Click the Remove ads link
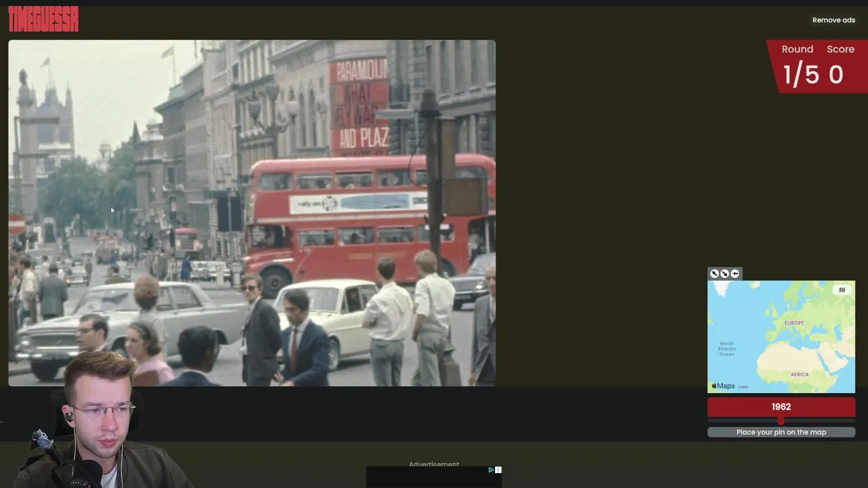This screenshot has width=868, height=488. pyautogui.click(x=833, y=20)
